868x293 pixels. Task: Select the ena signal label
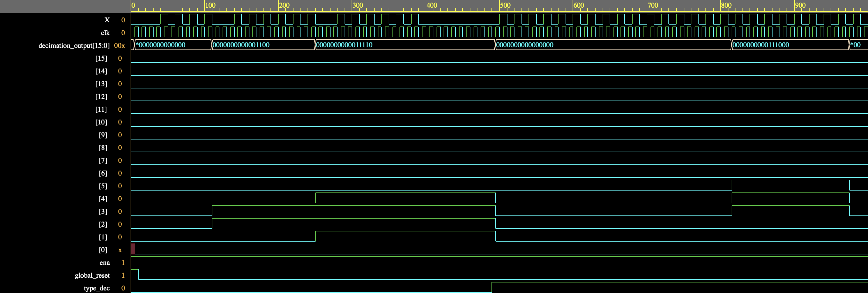tap(104, 263)
